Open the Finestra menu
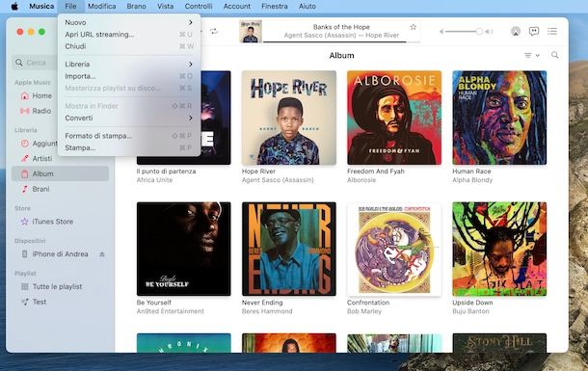Viewport: 588px width, 371px height. [275, 7]
